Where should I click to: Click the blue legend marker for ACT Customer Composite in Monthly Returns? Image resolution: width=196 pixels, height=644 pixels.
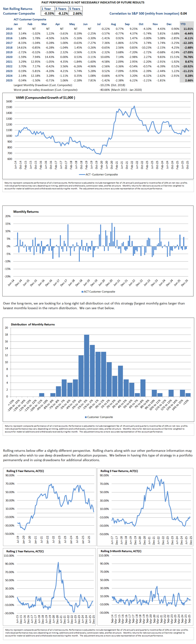coord(82,291)
